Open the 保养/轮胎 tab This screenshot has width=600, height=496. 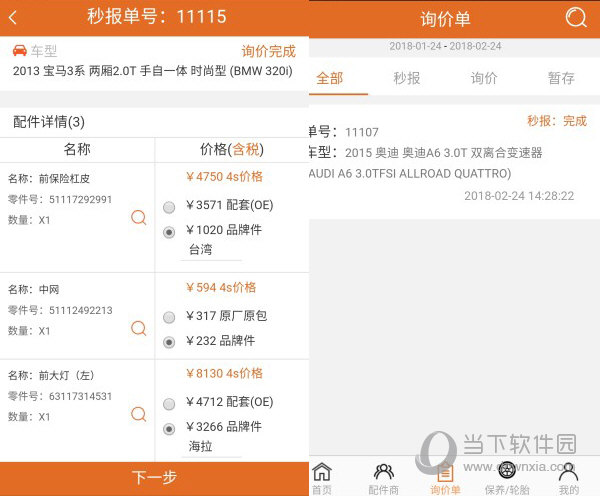click(x=507, y=478)
